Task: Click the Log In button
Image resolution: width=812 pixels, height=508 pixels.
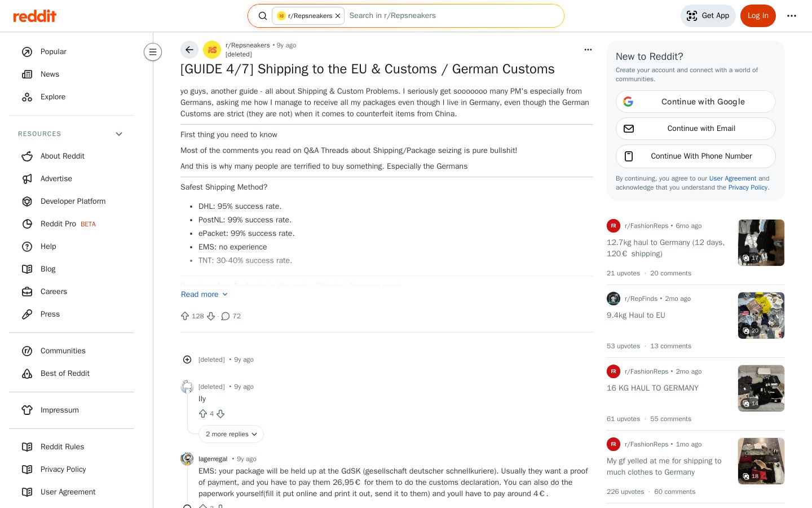Action: click(758, 16)
